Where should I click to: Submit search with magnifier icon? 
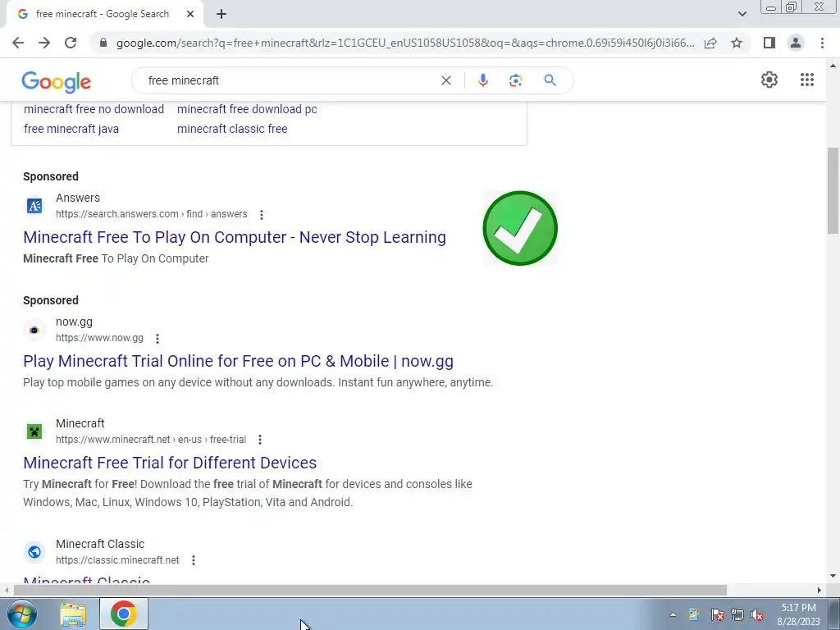[x=550, y=80]
